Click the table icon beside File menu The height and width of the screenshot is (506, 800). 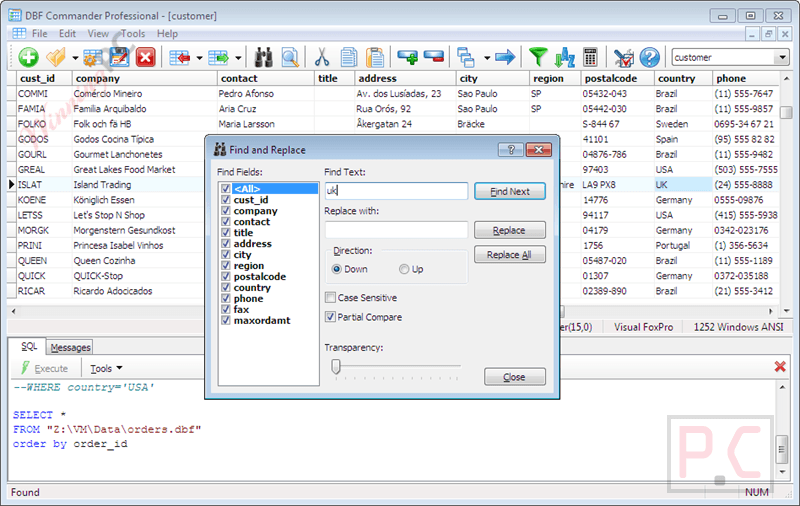pyautogui.click(x=19, y=34)
